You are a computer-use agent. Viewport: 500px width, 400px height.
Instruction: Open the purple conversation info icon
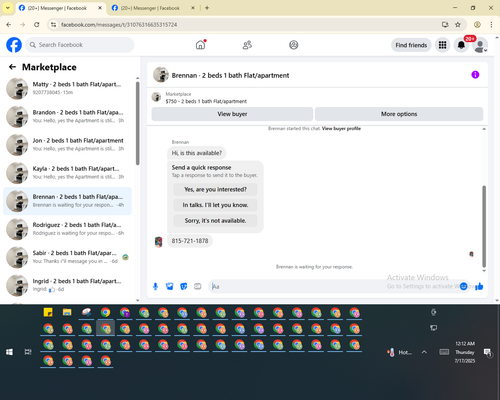[x=475, y=75]
